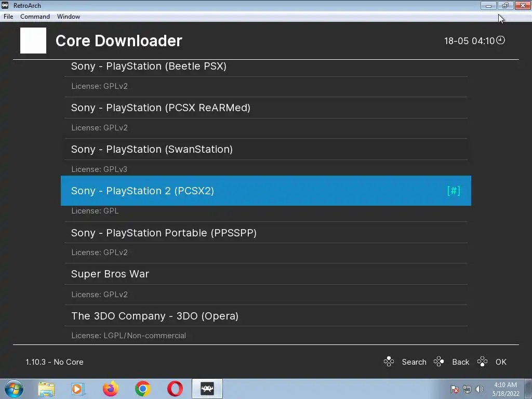Click the RetroArch title bar icon

coord(5,5)
